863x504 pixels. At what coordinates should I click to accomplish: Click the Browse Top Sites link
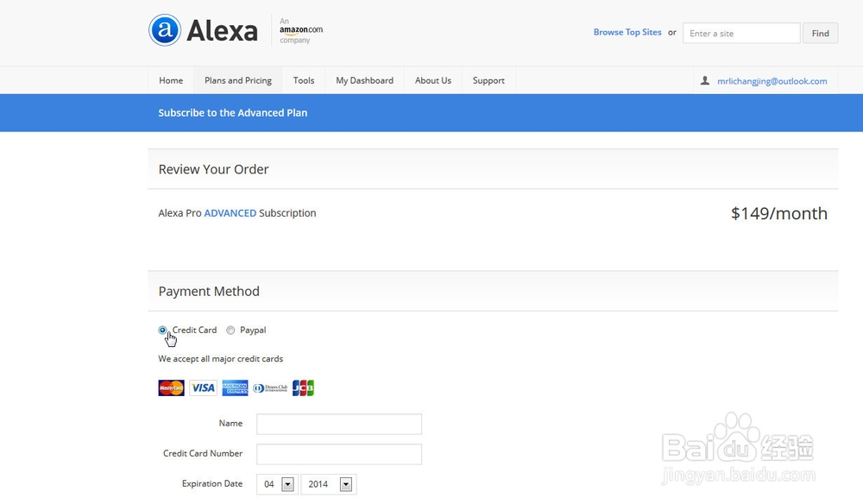click(x=627, y=33)
